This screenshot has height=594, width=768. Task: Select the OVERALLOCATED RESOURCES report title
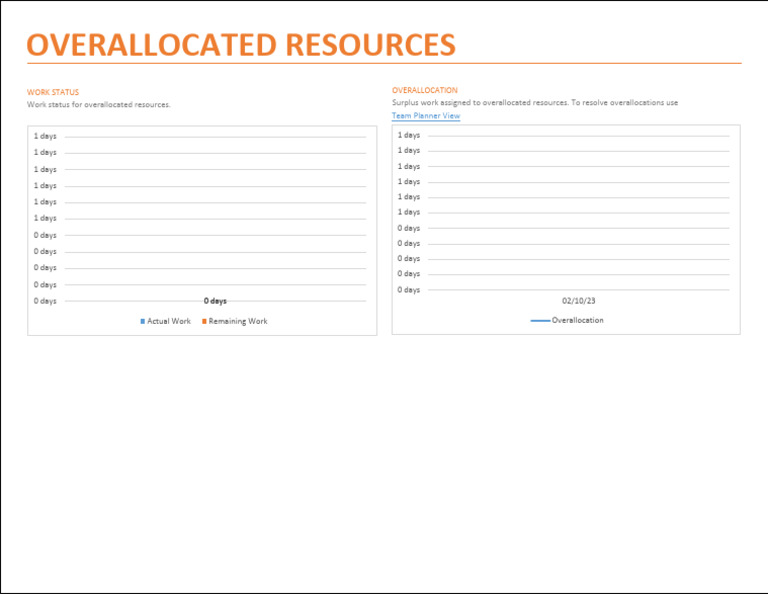(241, 45)
